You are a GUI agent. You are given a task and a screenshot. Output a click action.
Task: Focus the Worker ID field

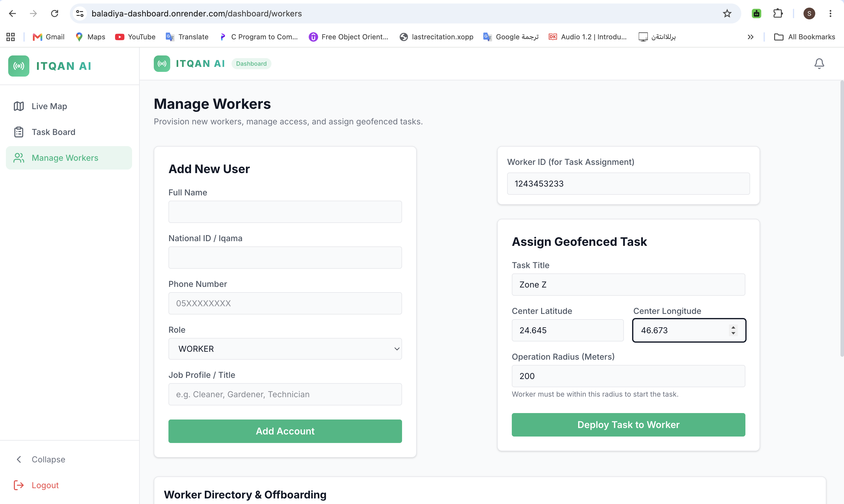(x=628, y=183)
